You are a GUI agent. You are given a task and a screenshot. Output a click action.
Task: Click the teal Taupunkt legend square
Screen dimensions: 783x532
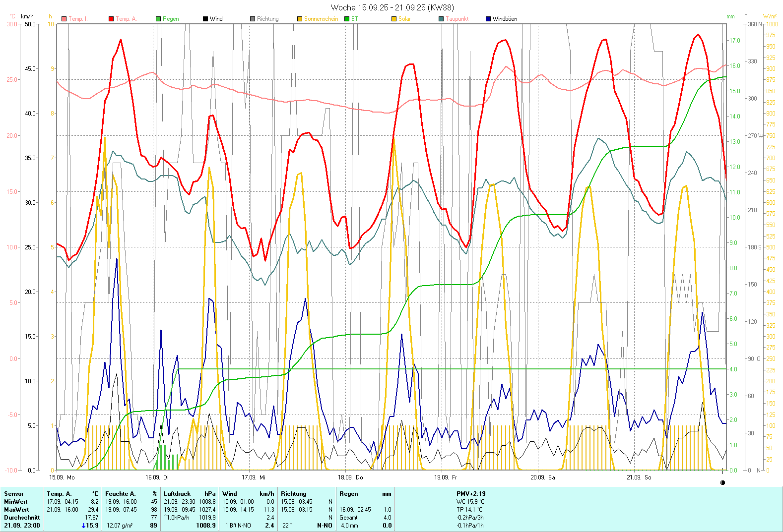[x=441, y=19]
